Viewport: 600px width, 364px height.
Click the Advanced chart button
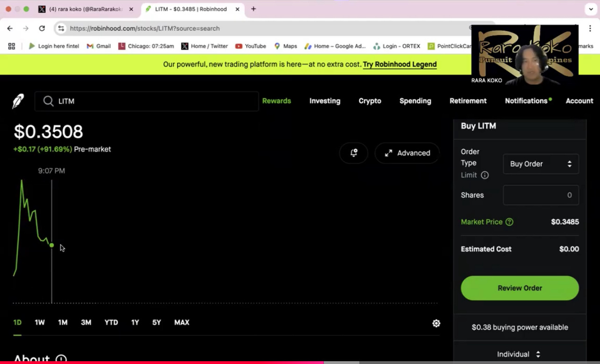coord(407,153)
